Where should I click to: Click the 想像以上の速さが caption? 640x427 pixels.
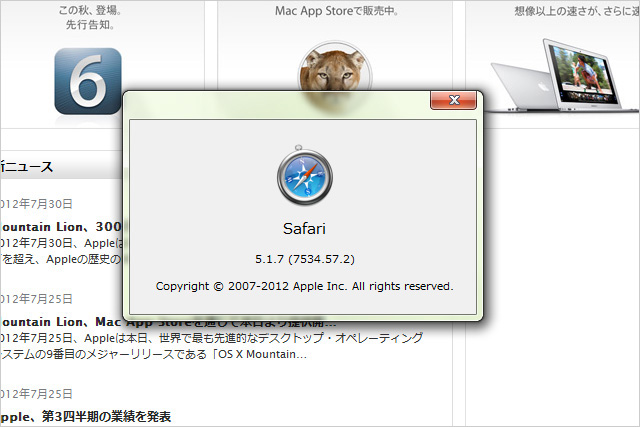576,11
